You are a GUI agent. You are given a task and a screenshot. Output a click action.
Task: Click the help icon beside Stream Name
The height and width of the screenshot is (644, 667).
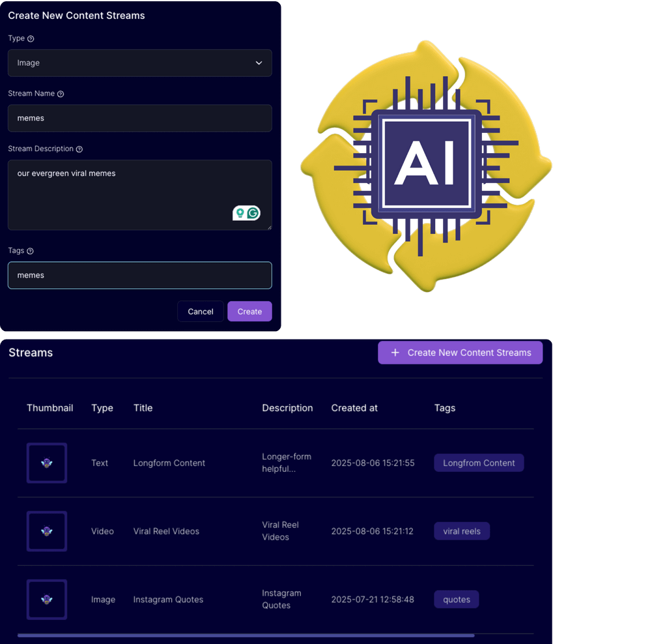pyautogui.click(x=61, y=94)
